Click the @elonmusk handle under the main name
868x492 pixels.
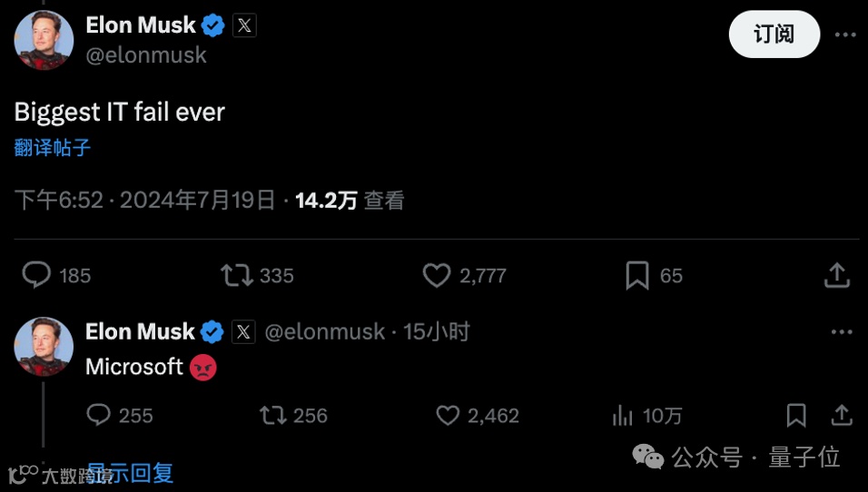[x=146, y=54]
